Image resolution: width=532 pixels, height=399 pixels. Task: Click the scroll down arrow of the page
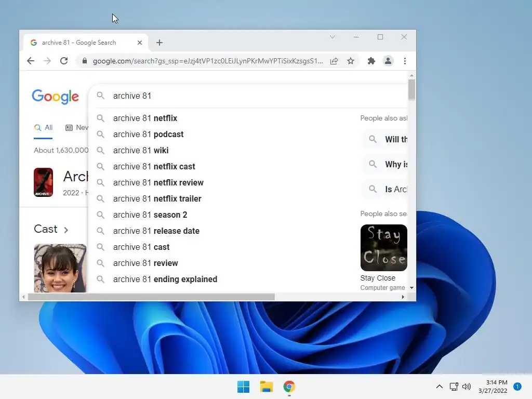click(x=411, y=288)
